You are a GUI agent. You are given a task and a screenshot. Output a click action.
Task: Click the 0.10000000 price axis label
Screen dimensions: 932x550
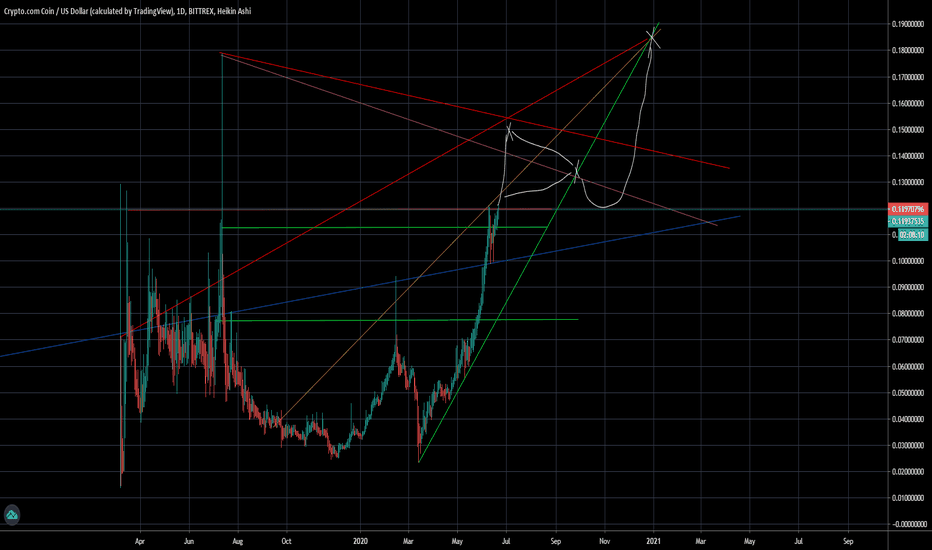[908, 261]
